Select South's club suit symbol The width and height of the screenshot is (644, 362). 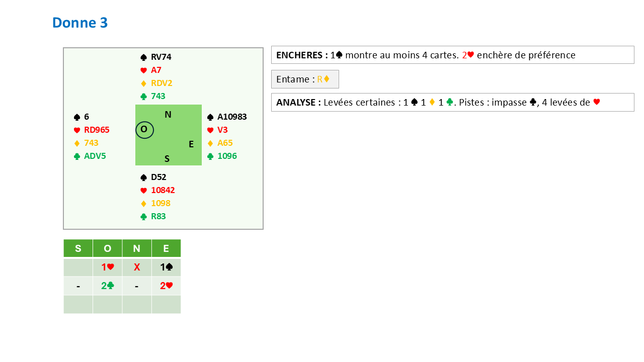(143, 217)
